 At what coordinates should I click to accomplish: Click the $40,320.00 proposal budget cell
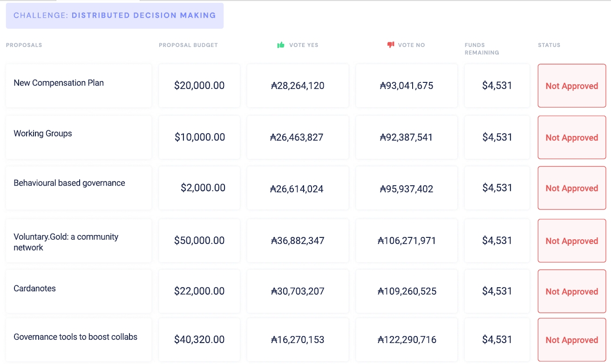pyautogui.click(x=199, y=340)
